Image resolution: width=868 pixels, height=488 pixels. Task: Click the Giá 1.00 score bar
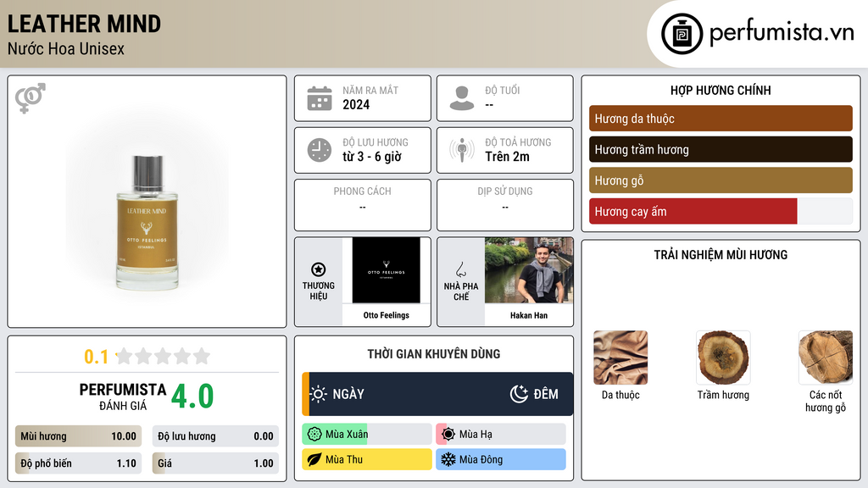215,463
